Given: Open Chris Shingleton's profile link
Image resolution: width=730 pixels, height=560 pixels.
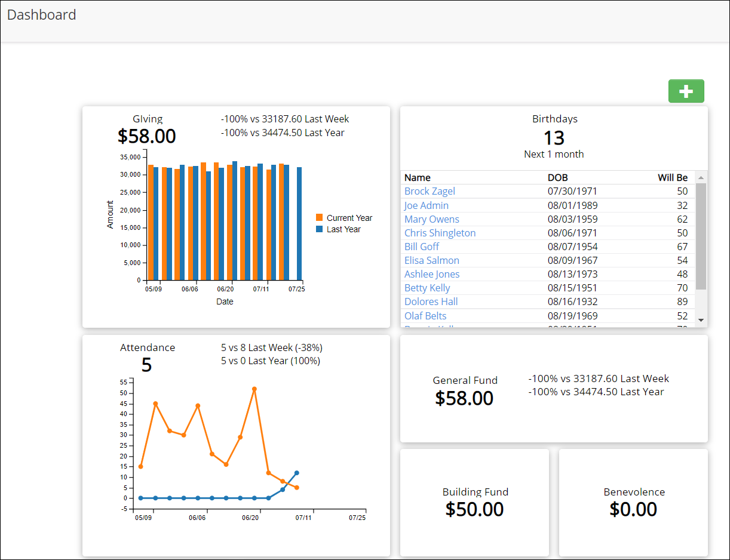Looking at the screenshot, I should tap(440, 233).
